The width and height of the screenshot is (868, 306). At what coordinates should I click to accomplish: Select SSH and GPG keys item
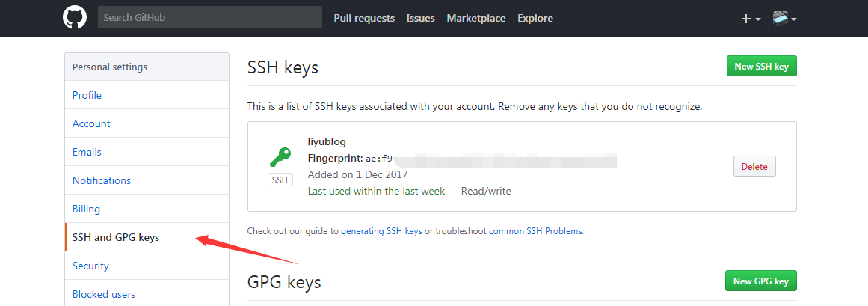tap(147, 237)
